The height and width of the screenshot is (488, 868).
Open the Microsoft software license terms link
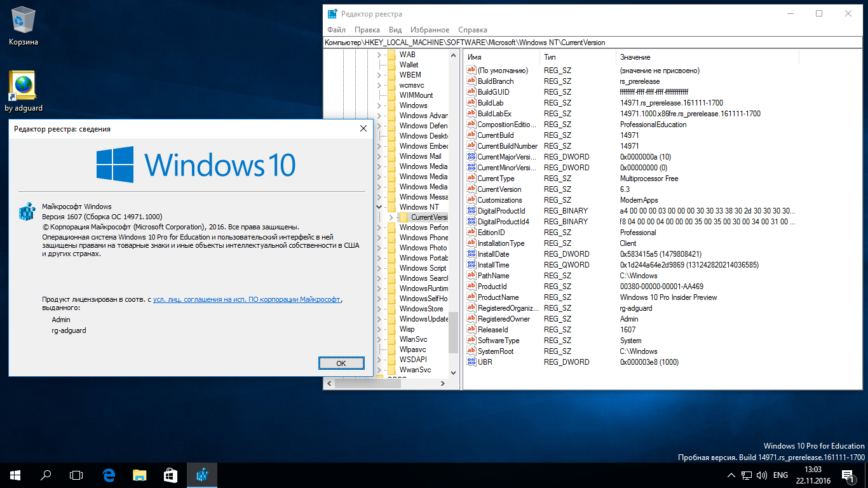click(x=247, y=299)
